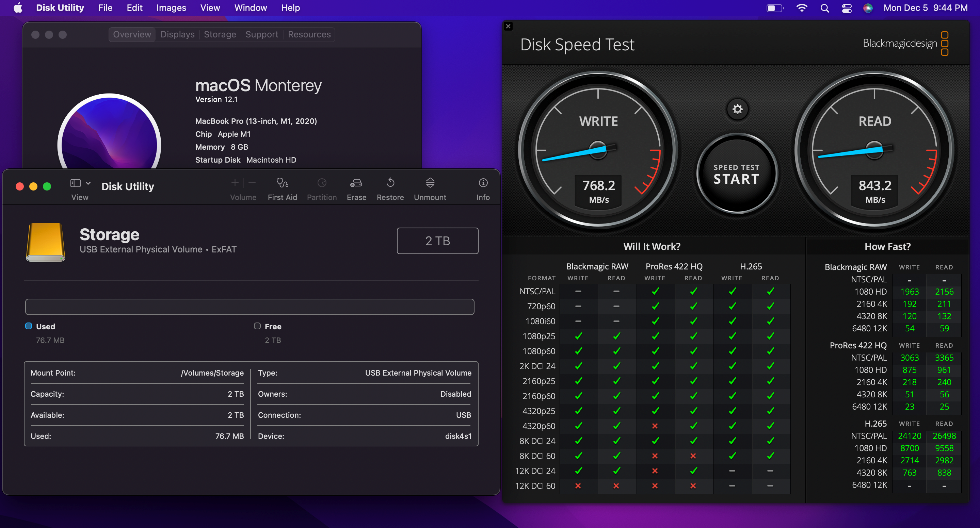
Task: Toggle the Disk Utility sidebar View icon
Action: (75, 183)
